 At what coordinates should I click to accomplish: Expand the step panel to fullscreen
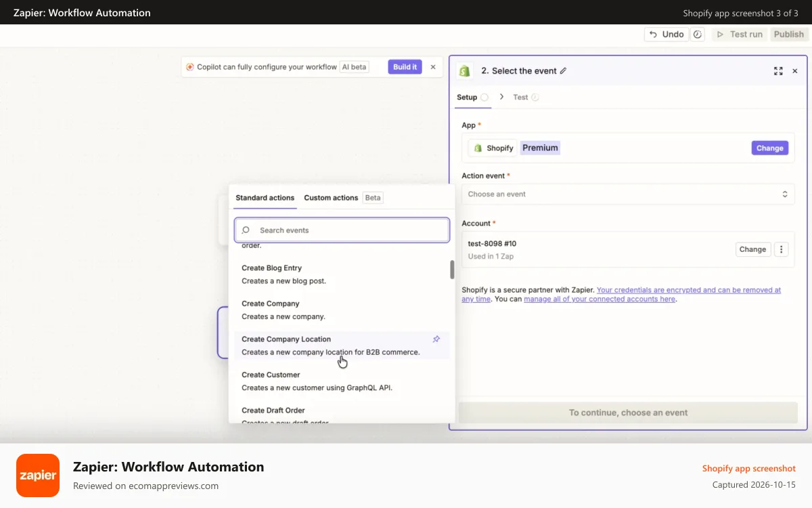click(x=778, y=70)
